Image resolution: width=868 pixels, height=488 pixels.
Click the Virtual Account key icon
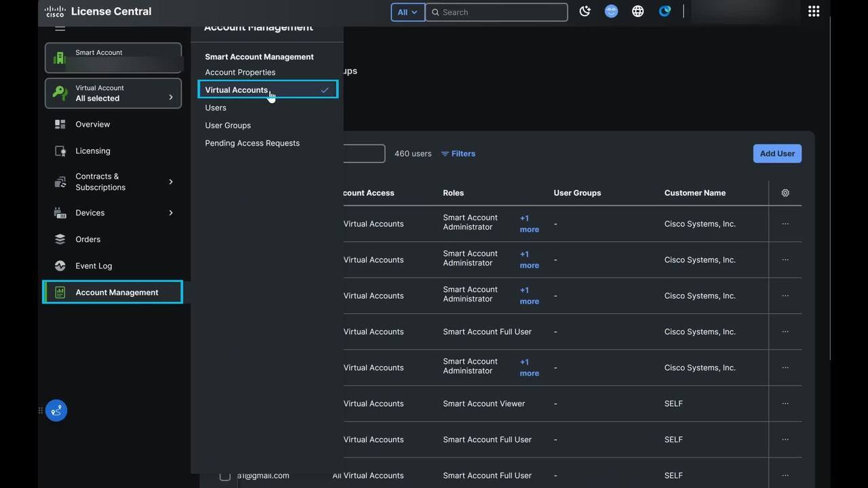point(60,94)
